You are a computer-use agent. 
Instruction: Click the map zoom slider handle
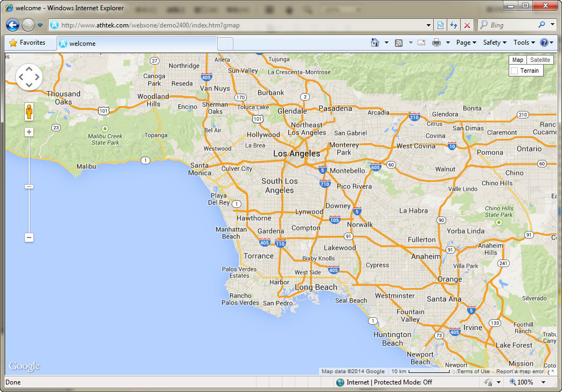coord(29,187)
